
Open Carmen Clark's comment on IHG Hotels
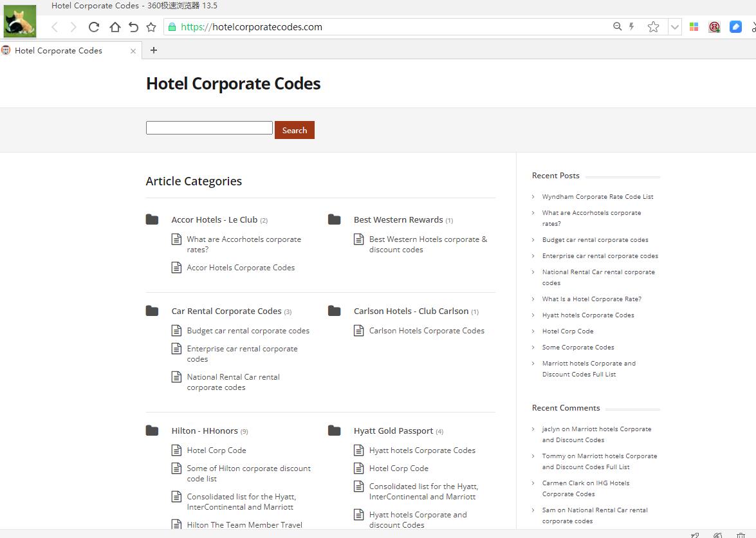(x=585, y=488)
